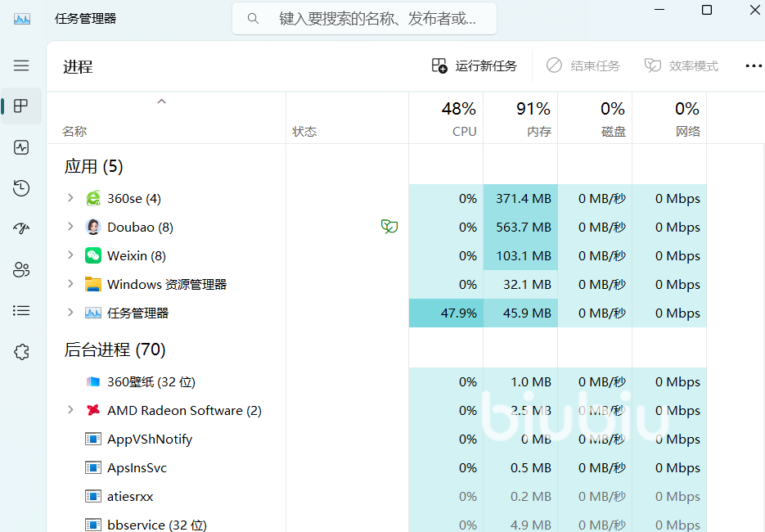The width and height of the screenshot is (765, 532).
Task: Open the Services page puzzle icon
Action: click(x=21, y=352)
